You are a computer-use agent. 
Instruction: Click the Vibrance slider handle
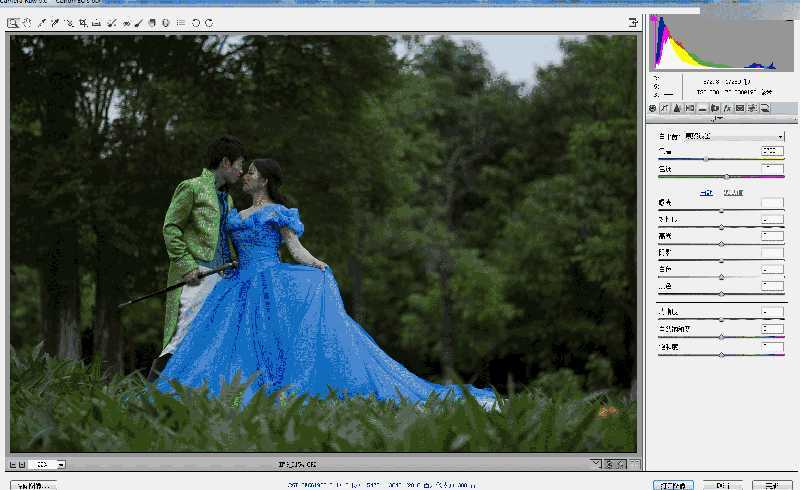[721, 337]
